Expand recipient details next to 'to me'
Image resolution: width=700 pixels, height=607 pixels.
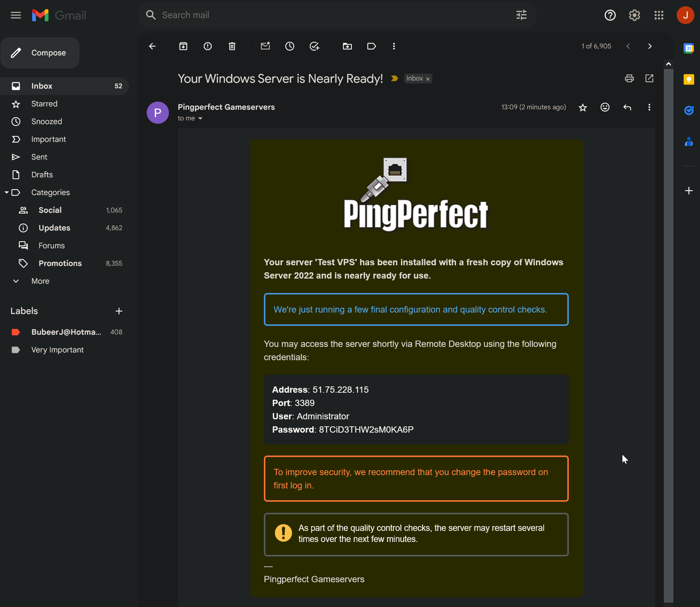point(200,118)
